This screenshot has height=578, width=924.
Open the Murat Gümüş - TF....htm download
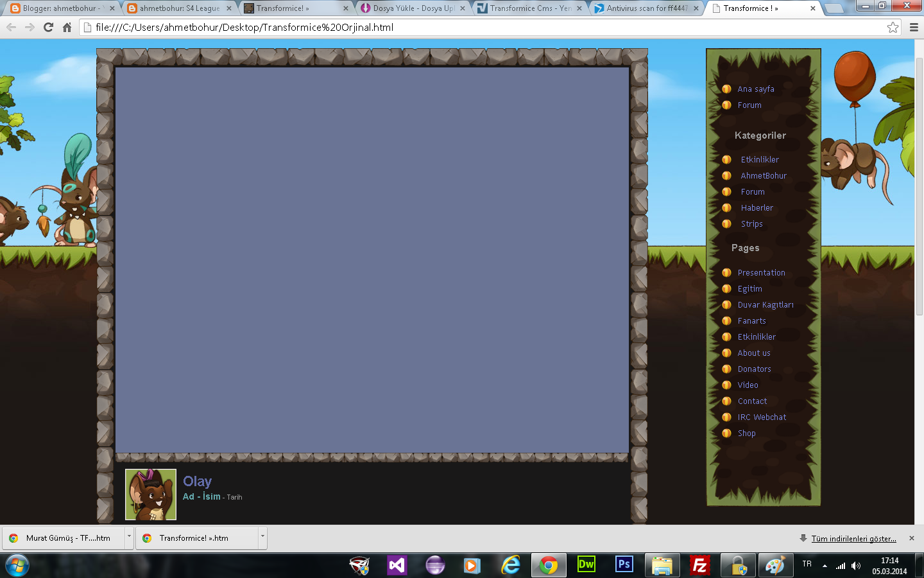63,538
